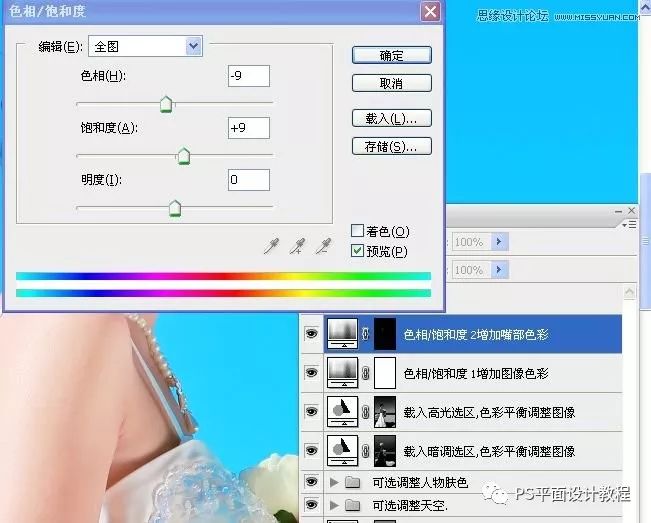Click 存储(S)... button
The width and height of the screenshot is (651, 523).
pyautogui.click(x=392, y=146)
